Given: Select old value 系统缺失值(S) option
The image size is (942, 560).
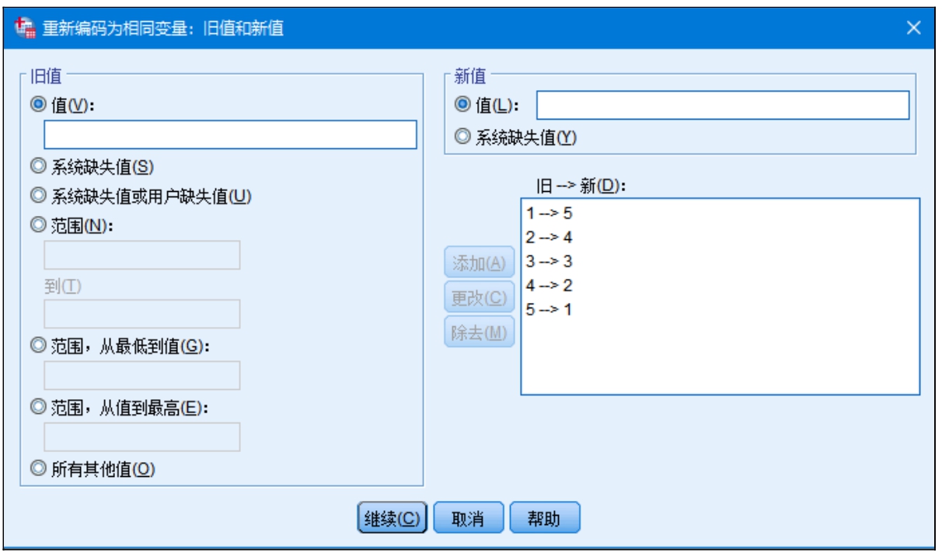Looking at the screenshot, I should tap(37, 165).
